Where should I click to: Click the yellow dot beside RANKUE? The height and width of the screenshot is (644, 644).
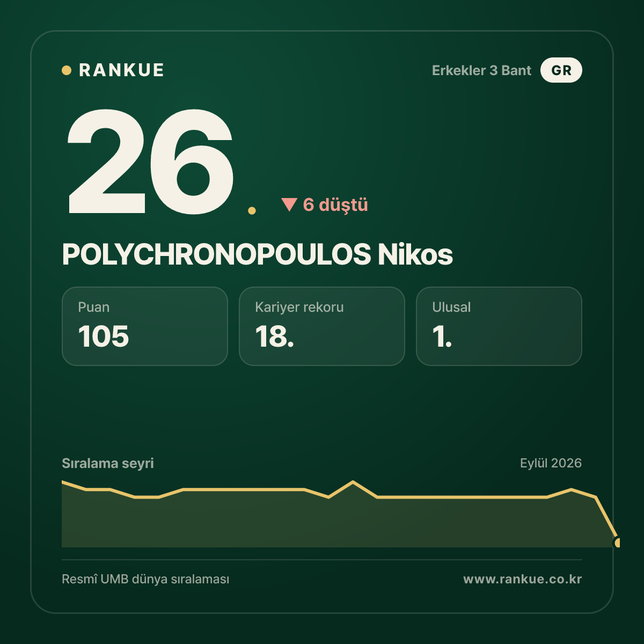67,70
